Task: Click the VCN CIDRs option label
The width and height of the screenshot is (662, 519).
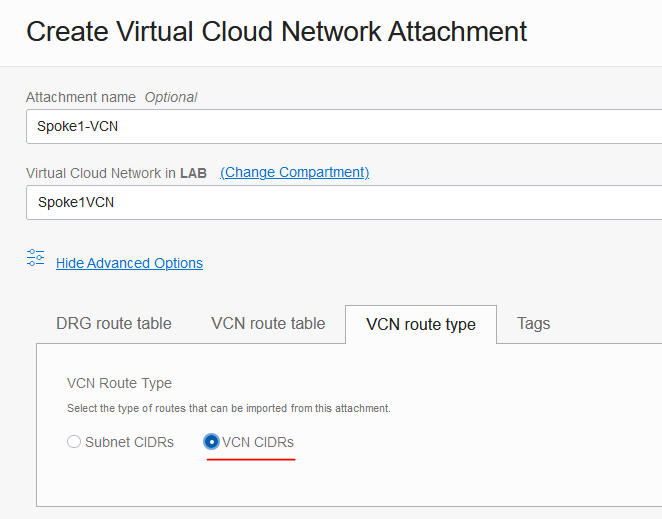Action: pyautogui.click(x=258, y=441)
